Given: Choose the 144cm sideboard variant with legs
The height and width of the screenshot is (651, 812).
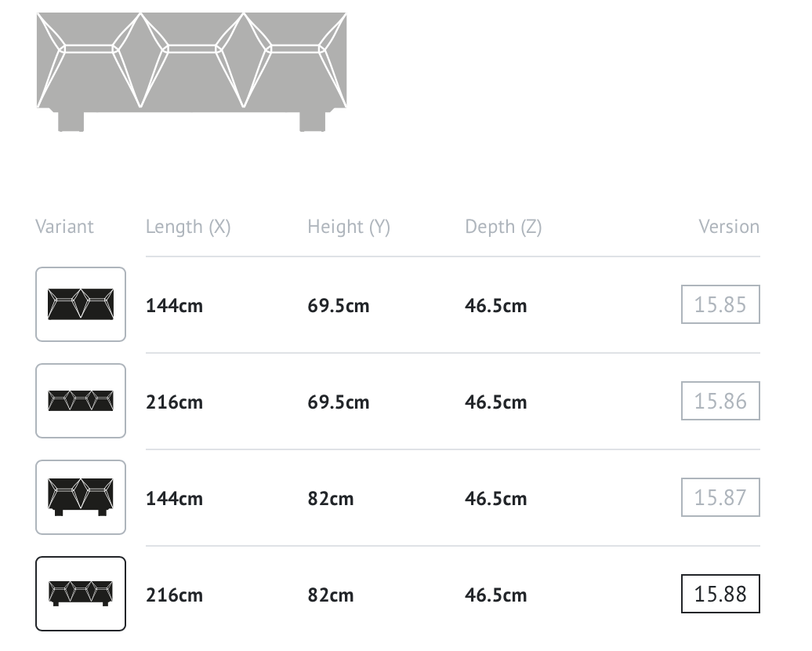Looking at the screenshot, I should coord(81,497).
